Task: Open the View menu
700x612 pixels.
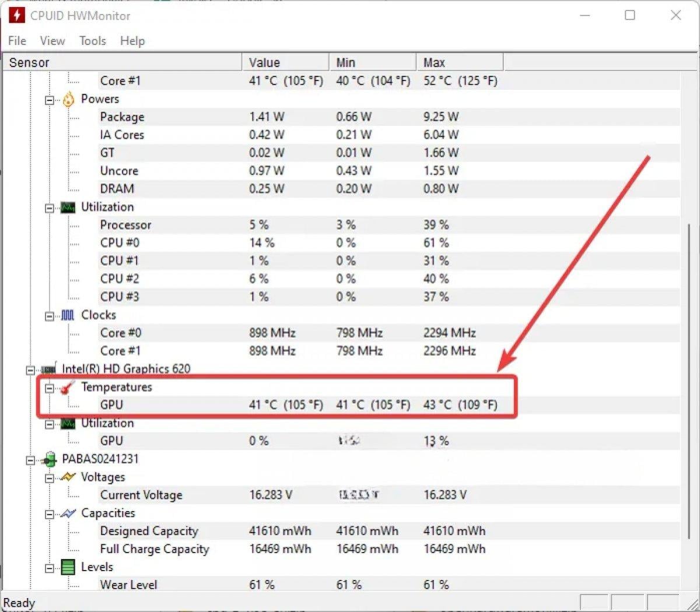Action: 52,41
